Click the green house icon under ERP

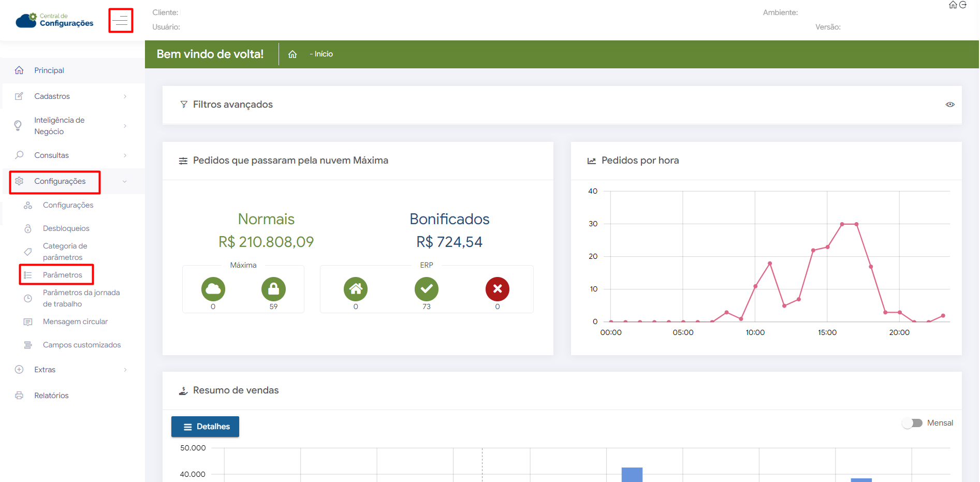point(356,289)
